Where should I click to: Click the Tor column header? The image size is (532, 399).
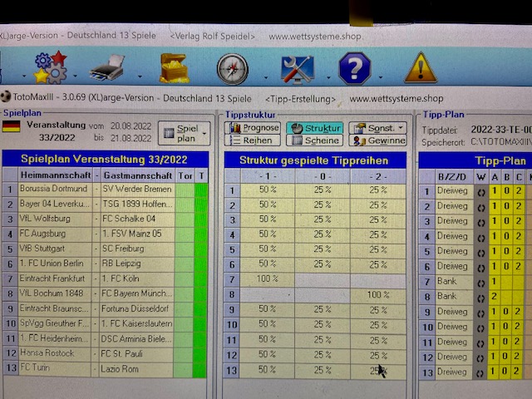point(185,175)
